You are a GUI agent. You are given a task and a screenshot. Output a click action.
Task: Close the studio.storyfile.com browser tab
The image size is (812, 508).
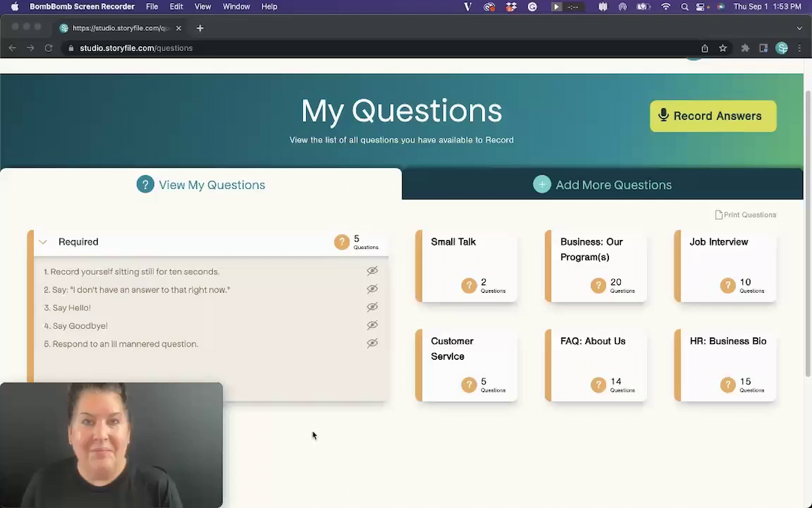(179, 28)
